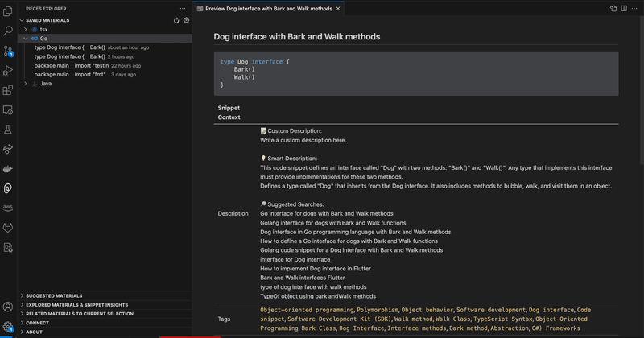Image resolution: width=644 pixels, height=338 pixels.
Task: Click the 'Software development' tag
Action: [x=491, y=310]
